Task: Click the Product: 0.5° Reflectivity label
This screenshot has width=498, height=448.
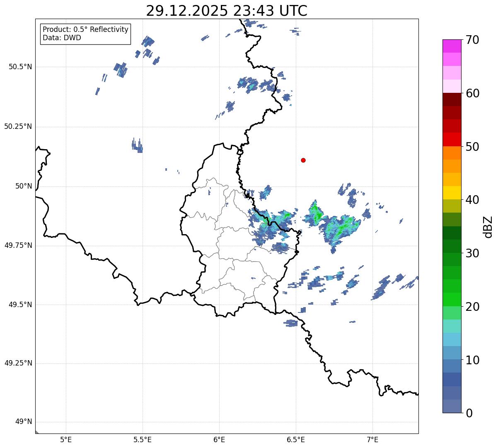Action: coord(85,30)
